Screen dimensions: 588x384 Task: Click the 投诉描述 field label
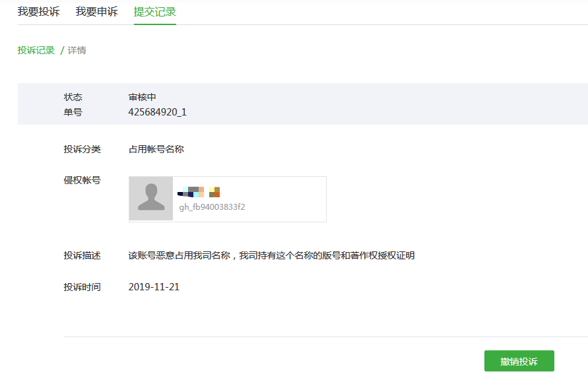82,256
